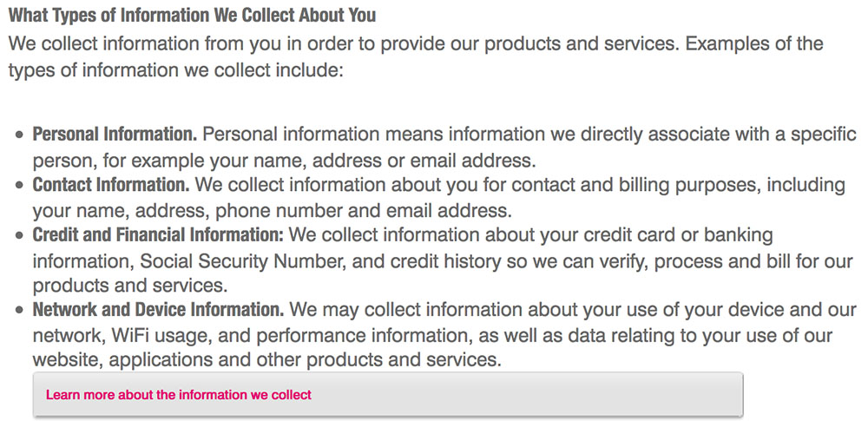Click the sentence starting 'We collect information from you'
Screen dimensions: 868x421
coord(344,43)
